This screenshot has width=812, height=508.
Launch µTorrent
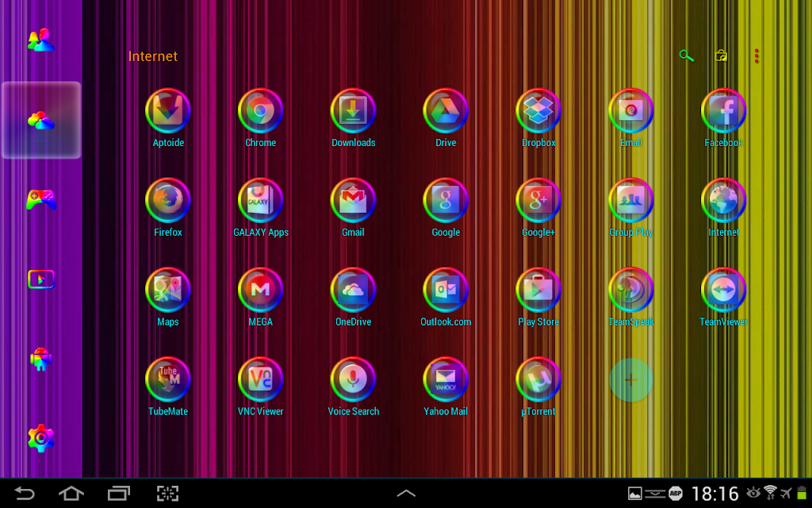click(538, 380)
